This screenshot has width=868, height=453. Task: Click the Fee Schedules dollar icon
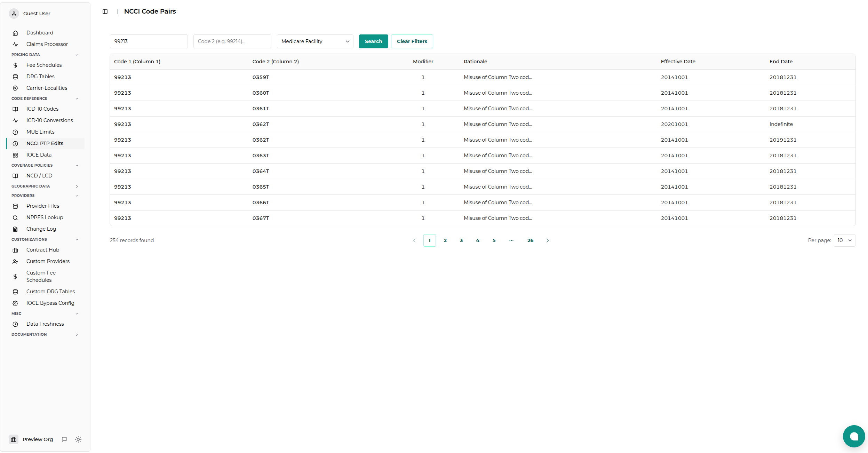tap(15, 65)
